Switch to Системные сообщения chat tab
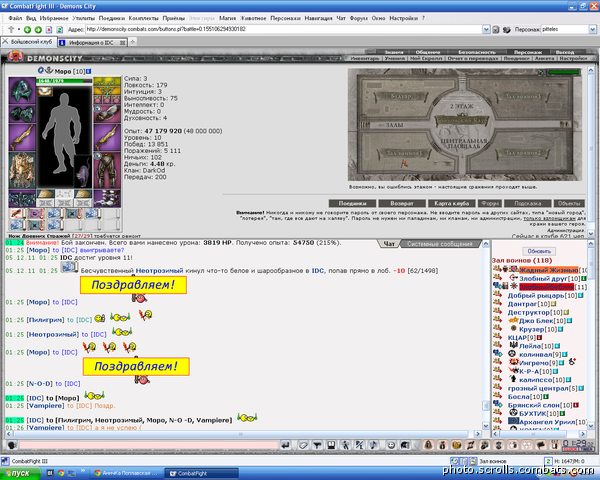Image resolution: width=600 pixels, height=480 pixels. point(439,244)
